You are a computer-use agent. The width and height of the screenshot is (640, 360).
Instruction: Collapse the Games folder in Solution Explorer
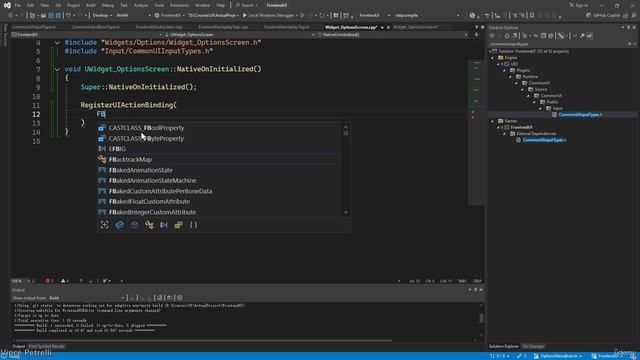pos(492,121)
